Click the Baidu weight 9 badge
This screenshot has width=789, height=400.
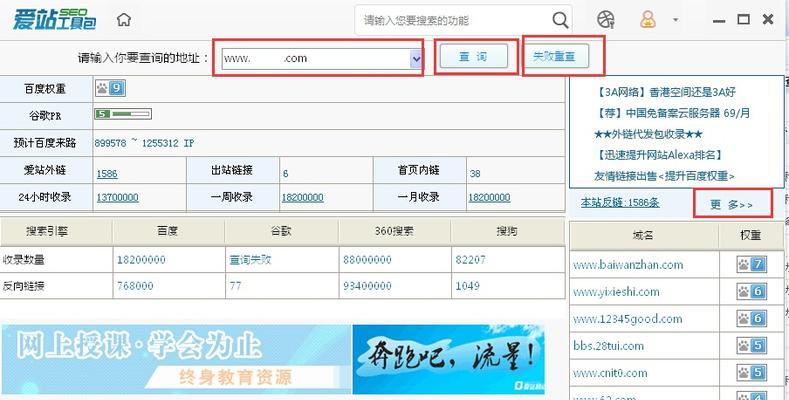click(x=110, y=89)
